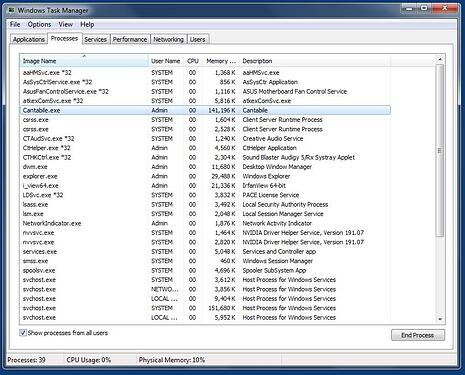Sort by the Memory column header
The height and width of the screenshot is (375, 465).
coord(221,61)
